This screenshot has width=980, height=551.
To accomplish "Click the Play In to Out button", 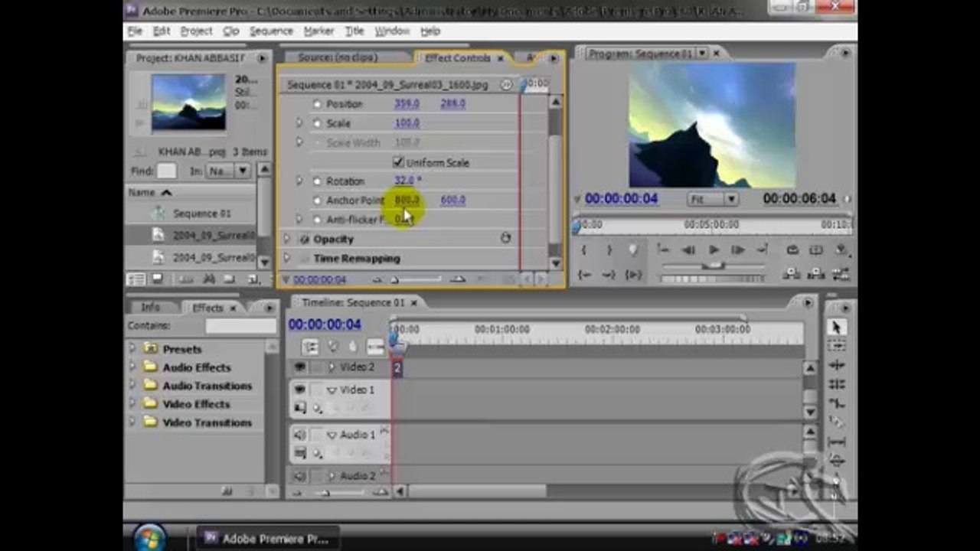I will 633,274.
